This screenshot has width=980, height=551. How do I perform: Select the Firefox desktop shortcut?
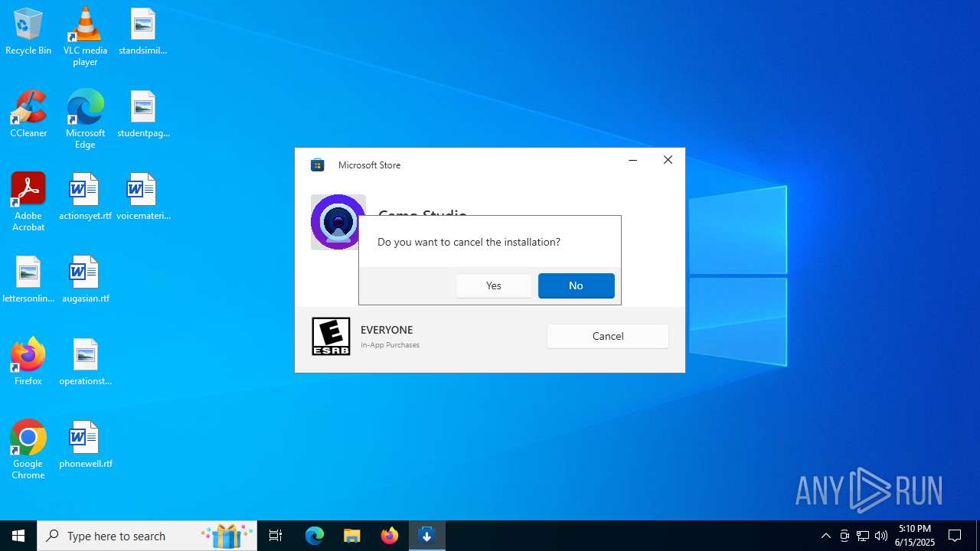(28, 362)
